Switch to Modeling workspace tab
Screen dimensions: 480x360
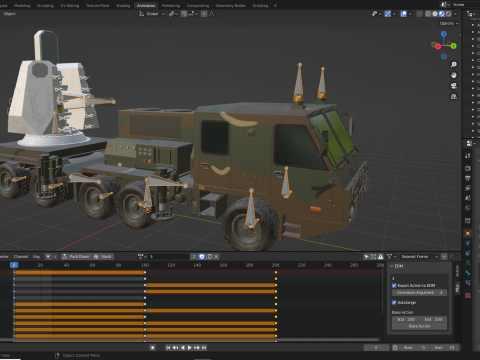pyautogui.click(x=22, y=5)
